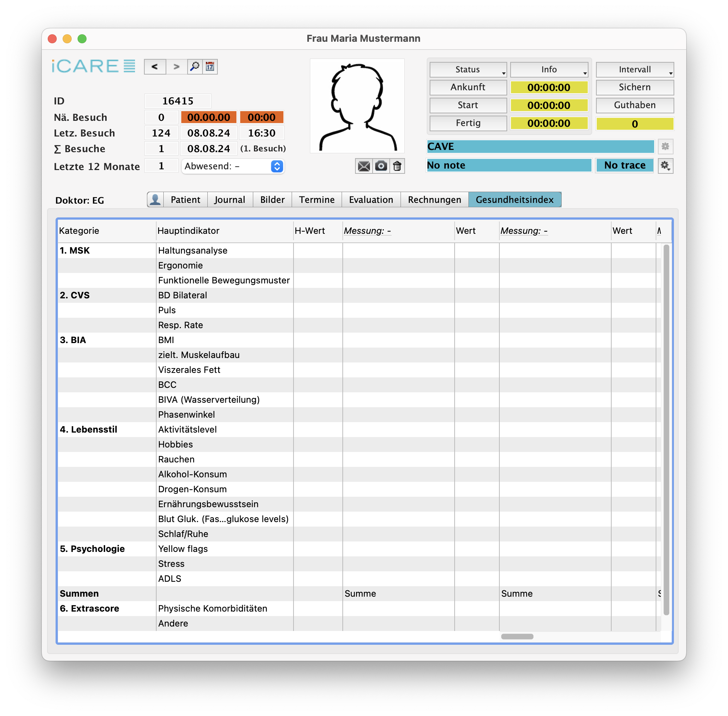Image resolution: width=728 pixels, height=716 pixels.
Task: Click gear icon next to CAVE field
Action: pos(665,146)
